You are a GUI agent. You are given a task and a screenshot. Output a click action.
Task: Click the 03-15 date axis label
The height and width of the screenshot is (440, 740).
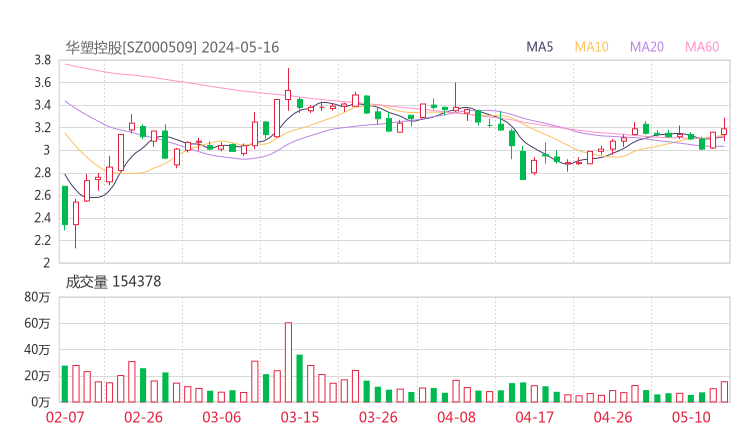(x=300, y=417)
